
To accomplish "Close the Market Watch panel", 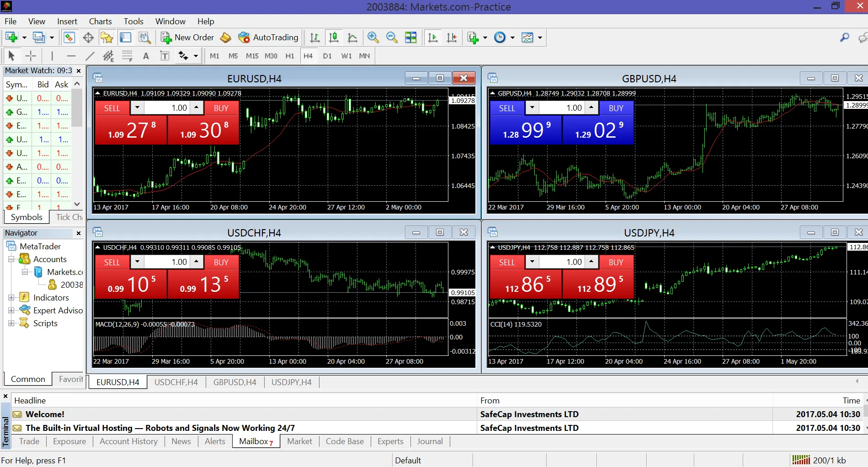I will tap(79, 71).
